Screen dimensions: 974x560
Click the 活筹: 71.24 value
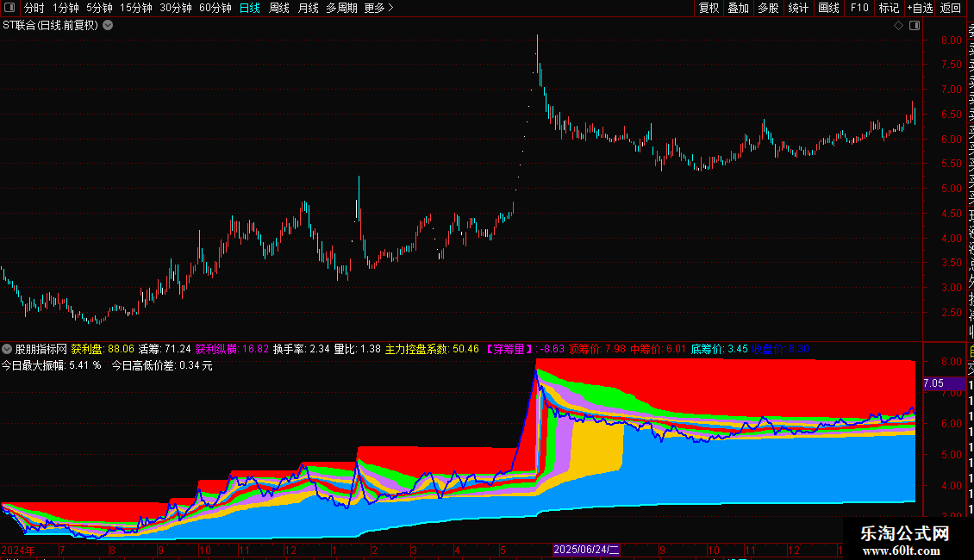click(x=165, y=349)
